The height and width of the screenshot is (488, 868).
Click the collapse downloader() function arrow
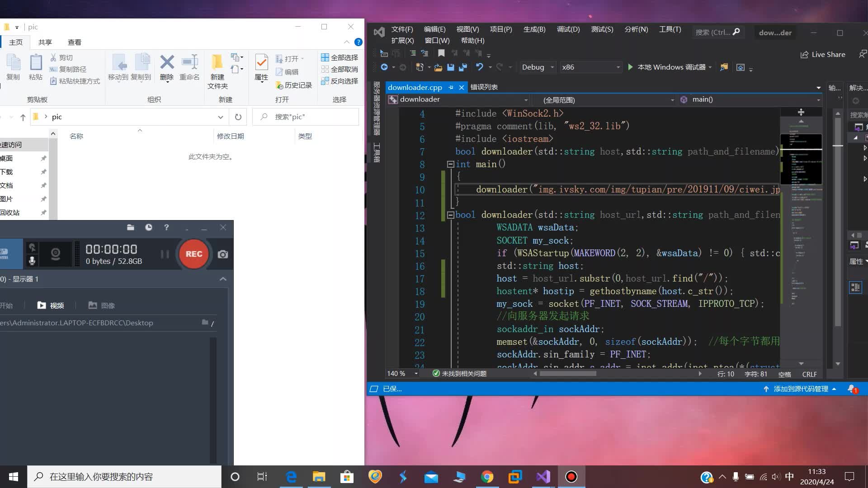451,215
